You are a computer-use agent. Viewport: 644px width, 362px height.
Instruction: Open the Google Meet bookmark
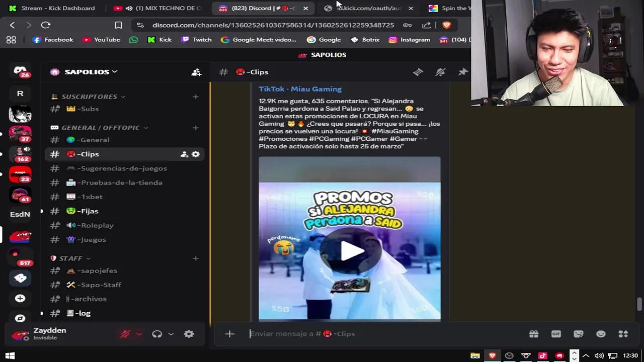click(x=259, y=40)
